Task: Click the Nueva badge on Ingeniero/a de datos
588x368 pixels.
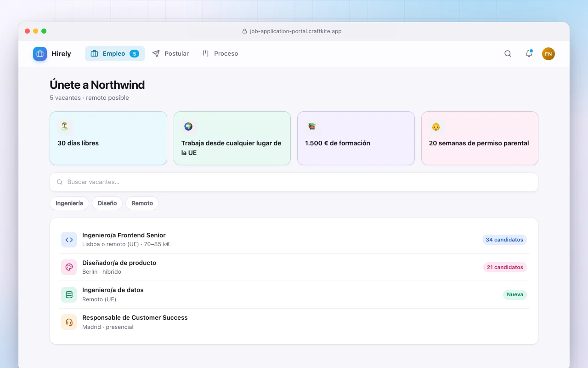Action: point(515,294)
